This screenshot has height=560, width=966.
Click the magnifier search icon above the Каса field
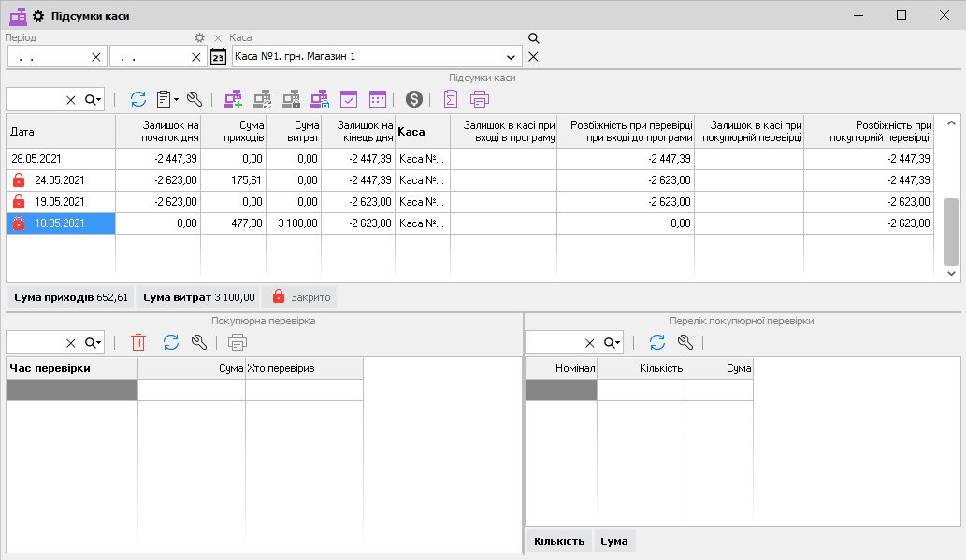pos(534,38)
